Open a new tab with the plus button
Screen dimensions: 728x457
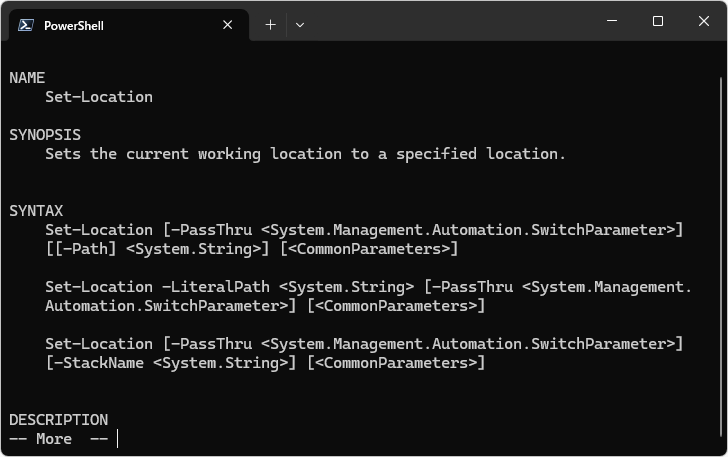(270, 25)
